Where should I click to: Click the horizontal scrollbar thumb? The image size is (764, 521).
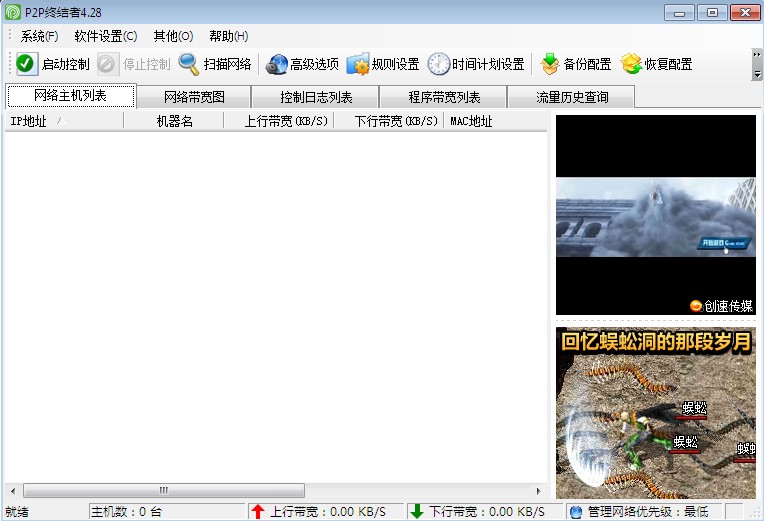164,490
